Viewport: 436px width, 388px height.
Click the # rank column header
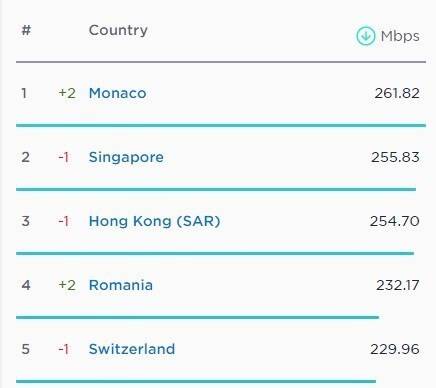[x=26, y=30]
